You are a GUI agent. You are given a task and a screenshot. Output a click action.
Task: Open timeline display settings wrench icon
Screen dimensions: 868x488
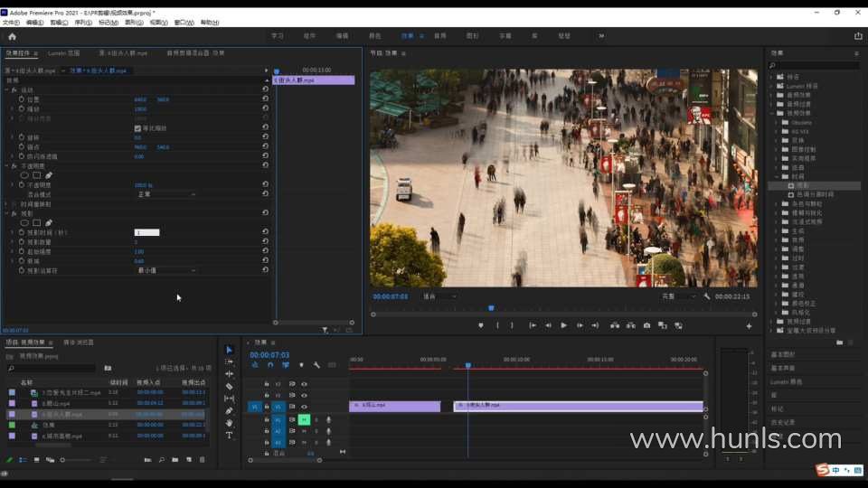tap(316, 365)
